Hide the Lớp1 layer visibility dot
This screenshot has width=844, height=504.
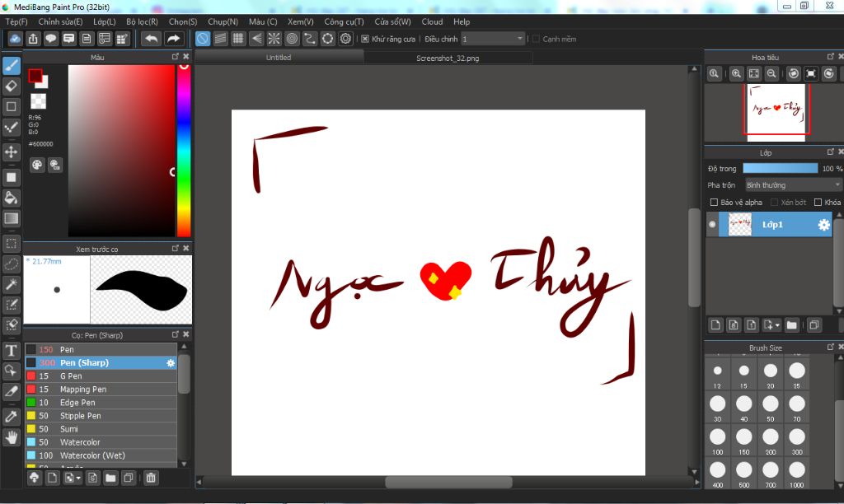click(x=712, y=224)
